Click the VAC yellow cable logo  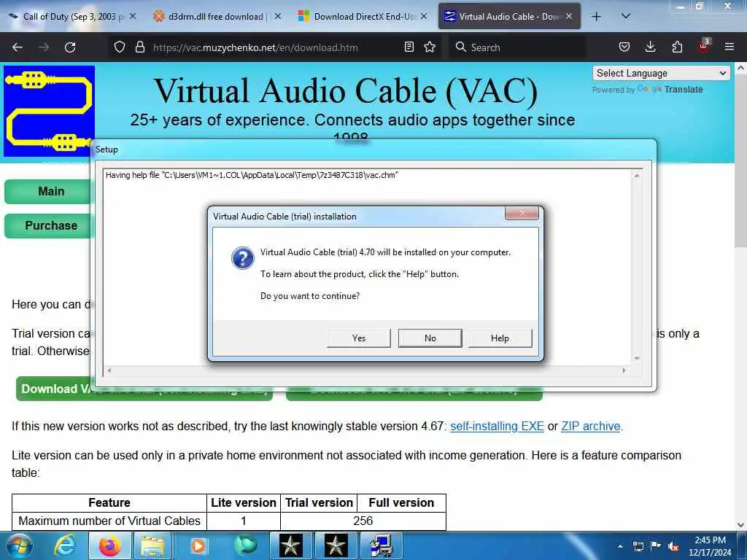[x=49, y=111]
